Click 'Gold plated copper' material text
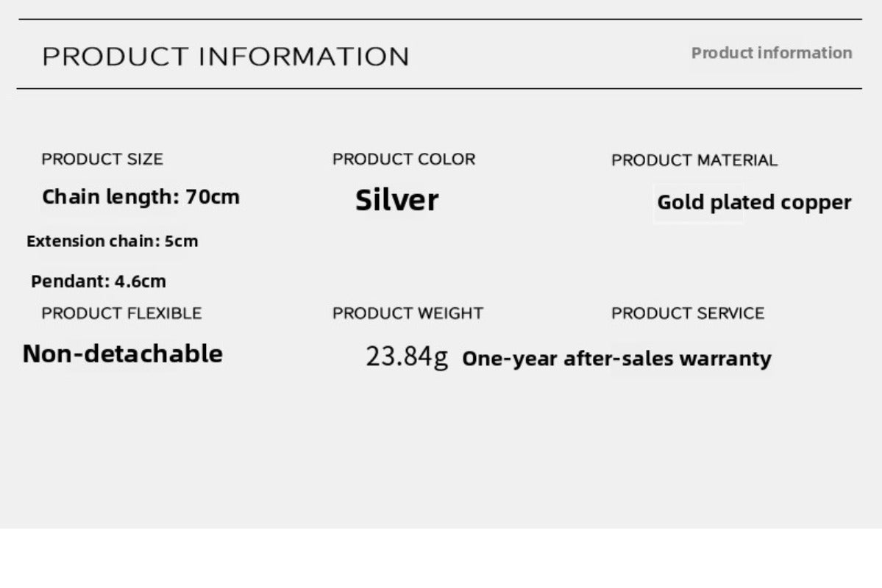 point(754,203)
